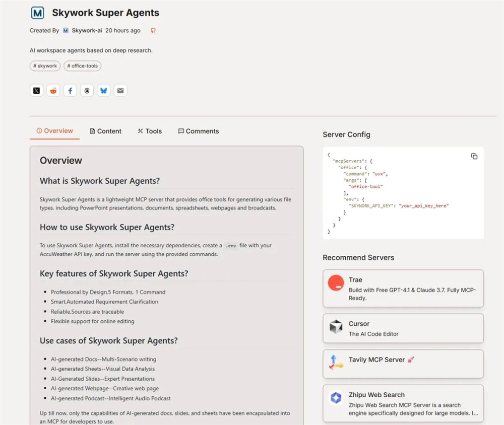
Task: Share this server on Reddit
Action: (53, 91)
